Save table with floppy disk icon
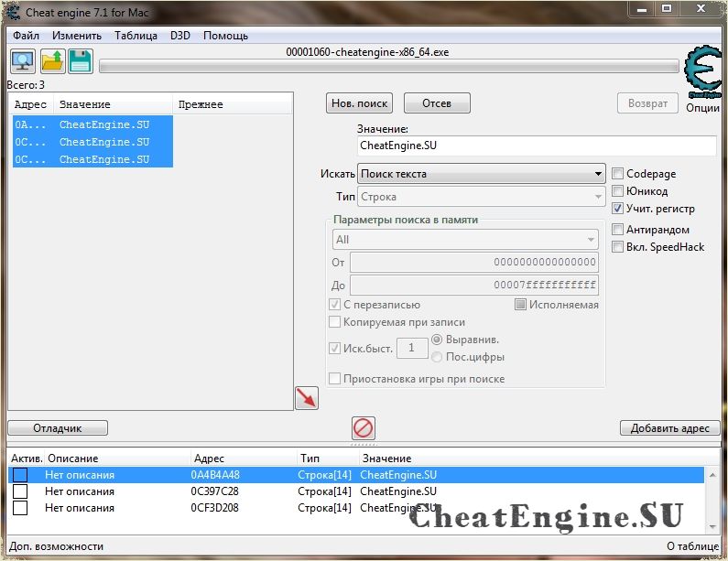 pos(81,61)
